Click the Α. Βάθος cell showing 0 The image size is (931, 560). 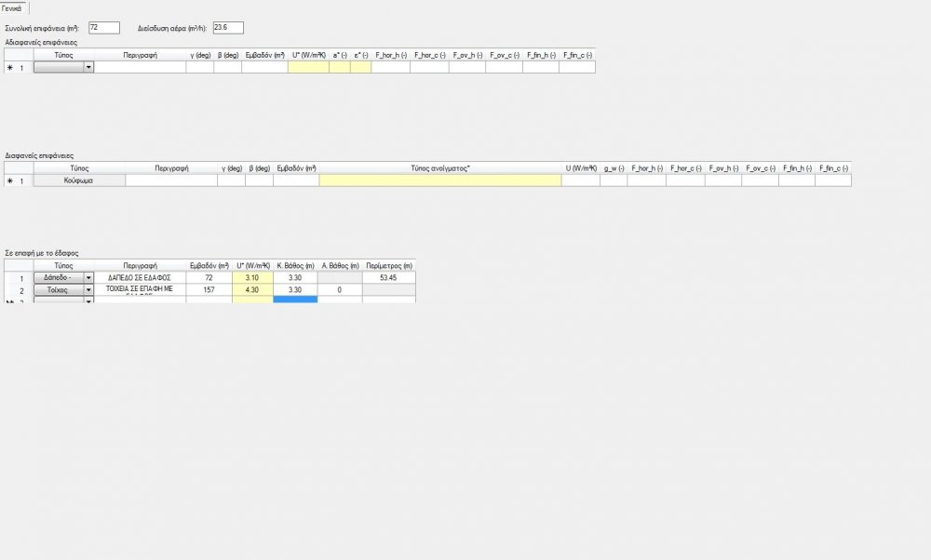(x=340, y=290)
